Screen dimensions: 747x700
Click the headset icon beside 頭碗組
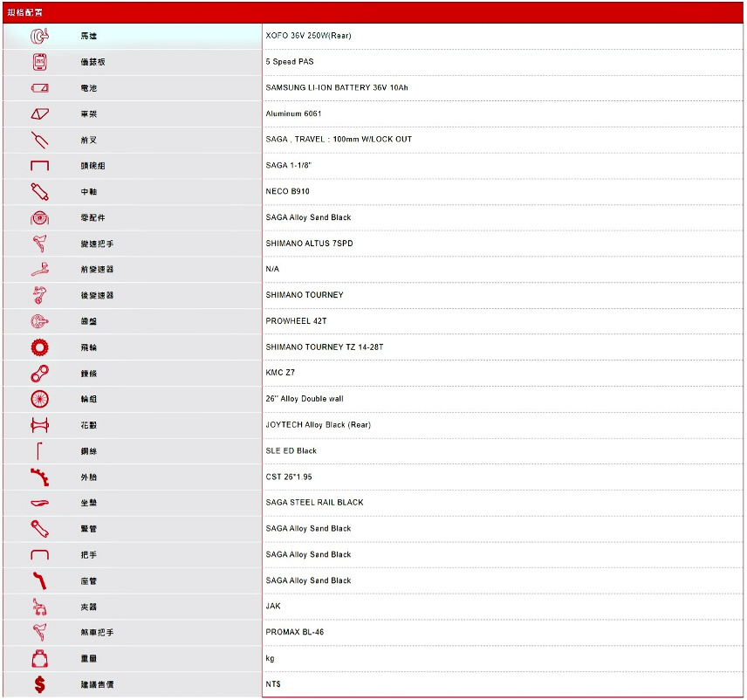39,166
